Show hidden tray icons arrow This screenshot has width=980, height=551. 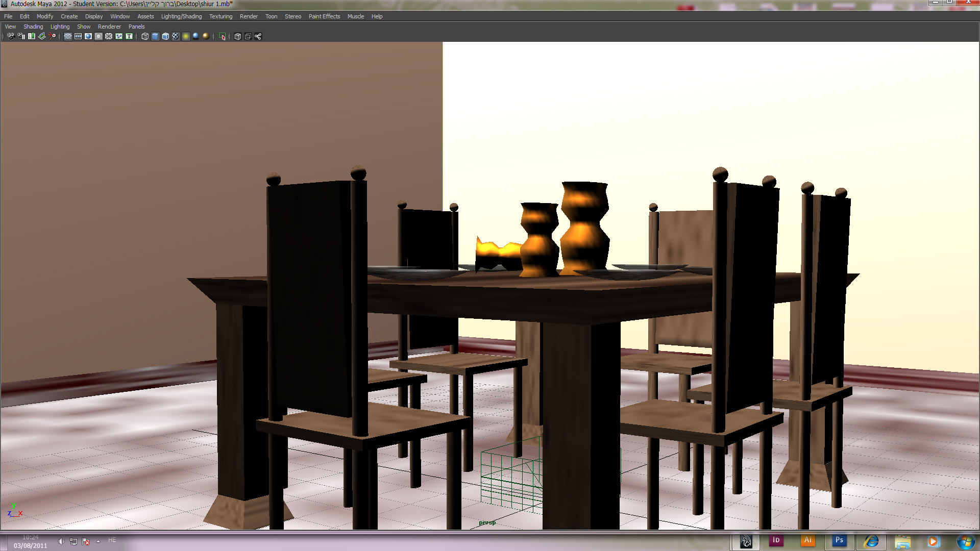(98, 541)
